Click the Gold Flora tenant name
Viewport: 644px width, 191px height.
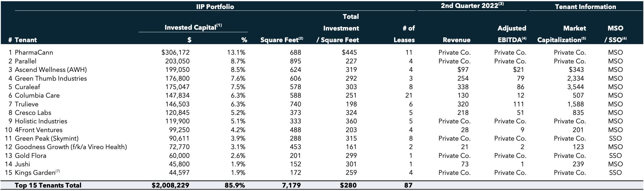[30, 156]
